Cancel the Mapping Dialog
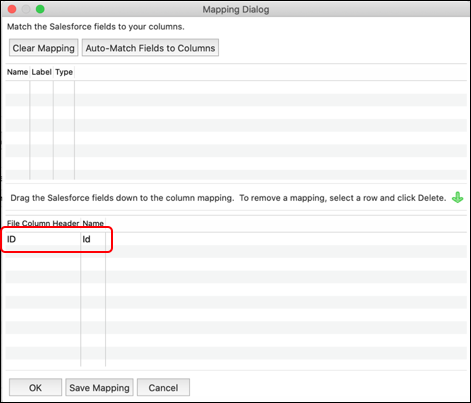This screenshot has width=471, height=403. (163, 387)
